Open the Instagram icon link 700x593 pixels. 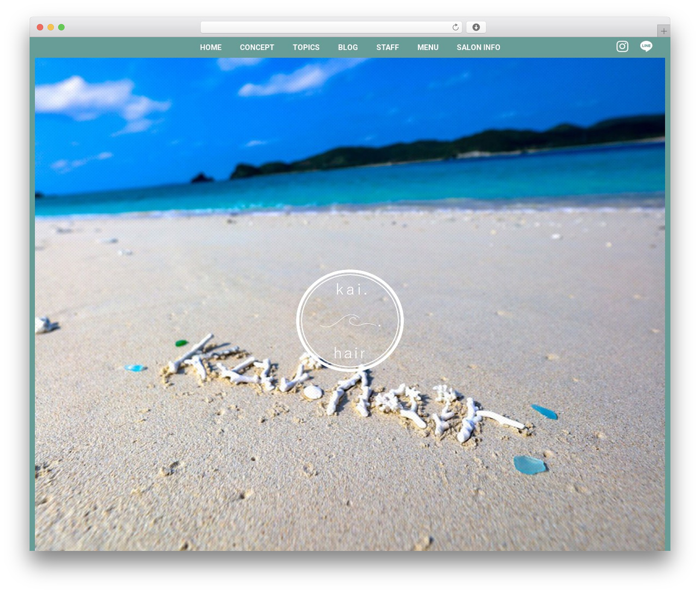click(x=622, y=46)
